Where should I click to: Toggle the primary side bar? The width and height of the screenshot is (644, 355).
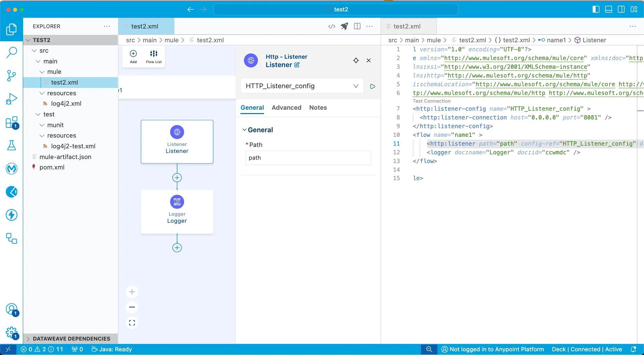point(596,9)
